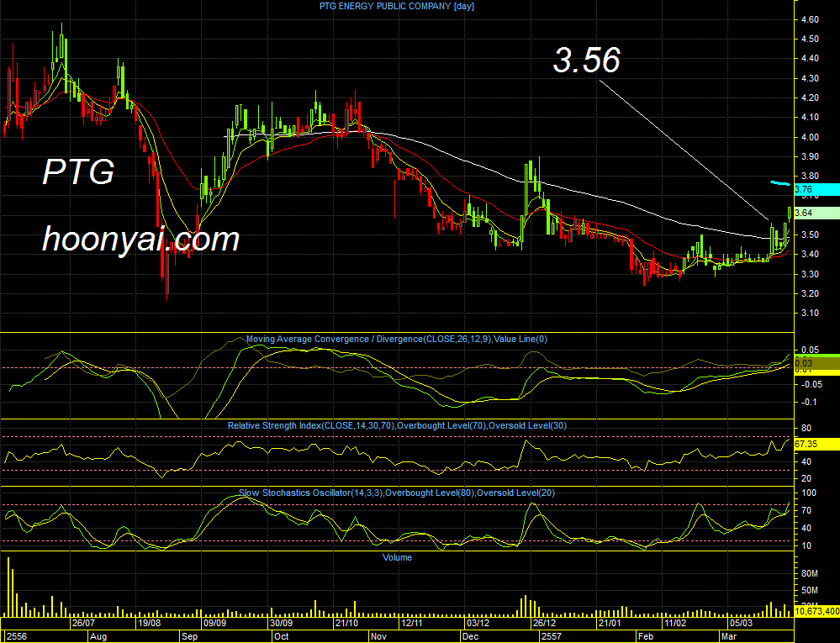Click the 3.90 price axis label
Viewport: 840px width, 643px height.
[x=810, y=156]
